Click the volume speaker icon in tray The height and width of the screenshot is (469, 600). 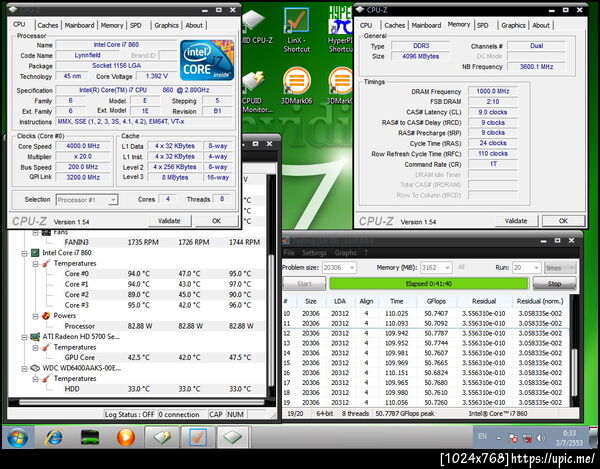(541, 438)
